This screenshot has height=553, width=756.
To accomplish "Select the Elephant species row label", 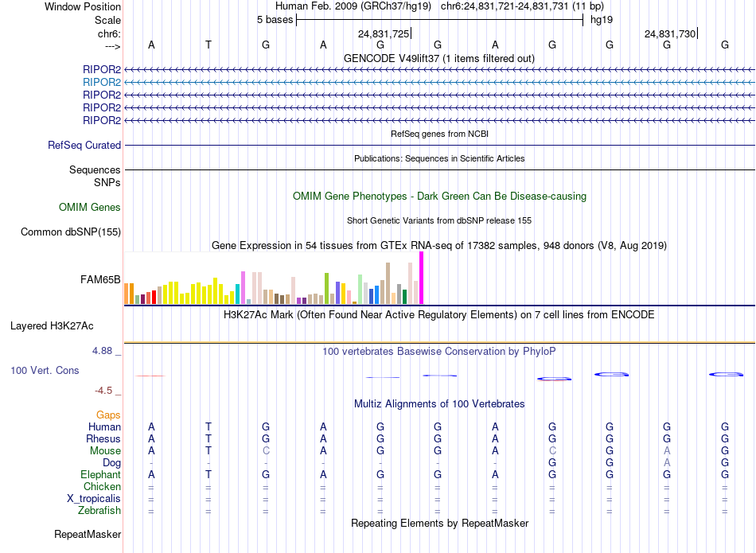I will point(101,474).
